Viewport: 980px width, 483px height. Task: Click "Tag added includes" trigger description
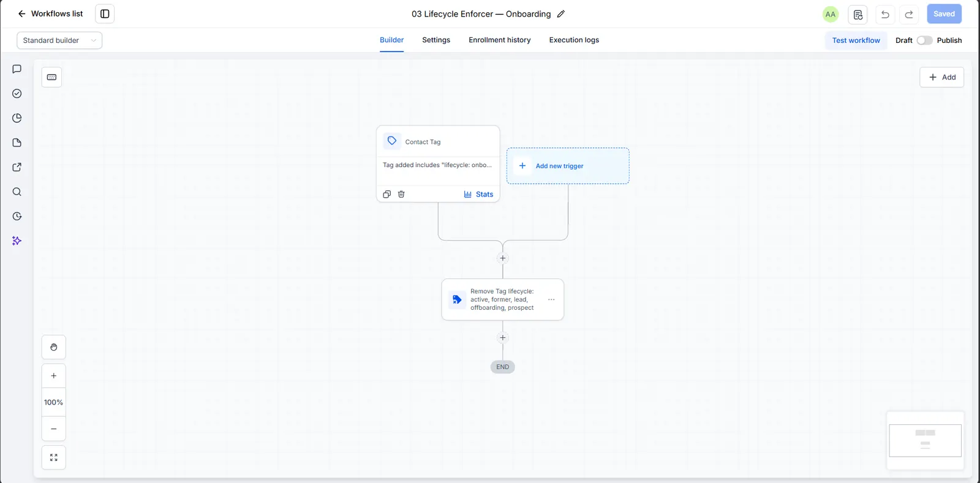click(437, 165)
